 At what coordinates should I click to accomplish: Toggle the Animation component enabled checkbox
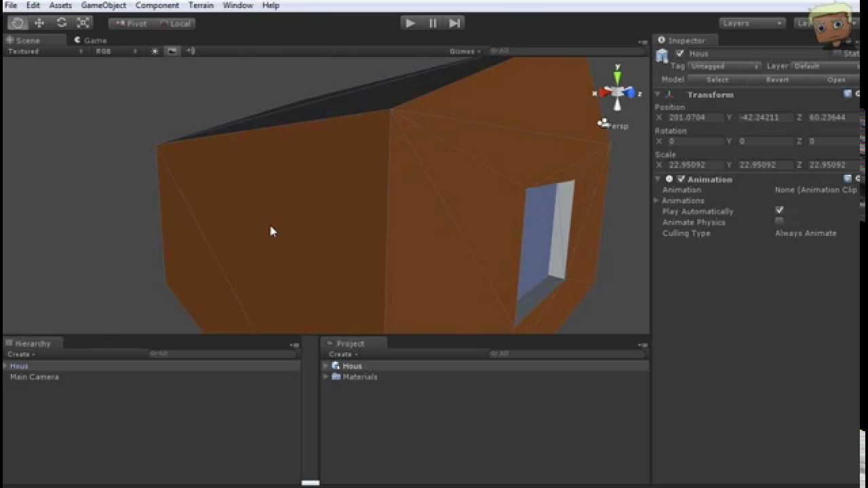681,179
